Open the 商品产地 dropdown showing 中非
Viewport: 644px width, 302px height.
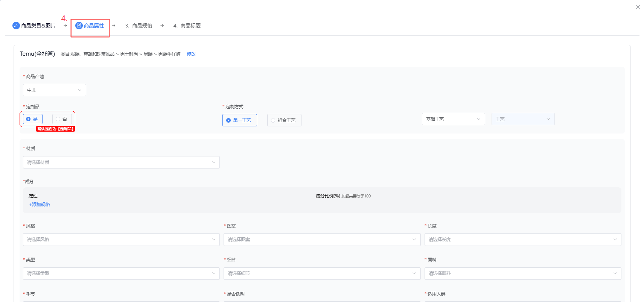[x=54, y=90]
